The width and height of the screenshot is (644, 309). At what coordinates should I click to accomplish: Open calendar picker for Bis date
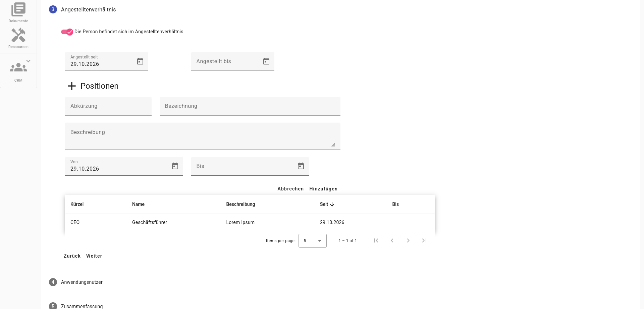301,166
